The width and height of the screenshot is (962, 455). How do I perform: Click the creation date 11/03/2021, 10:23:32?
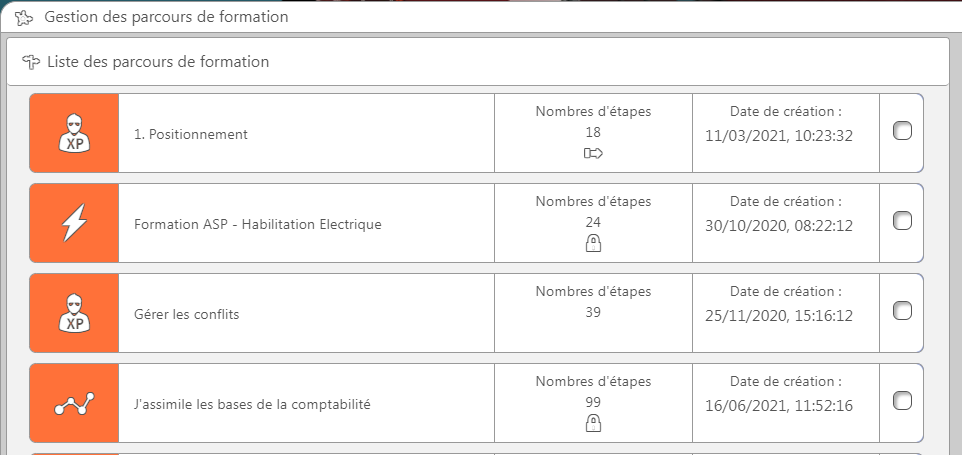[x=779, y=136]
